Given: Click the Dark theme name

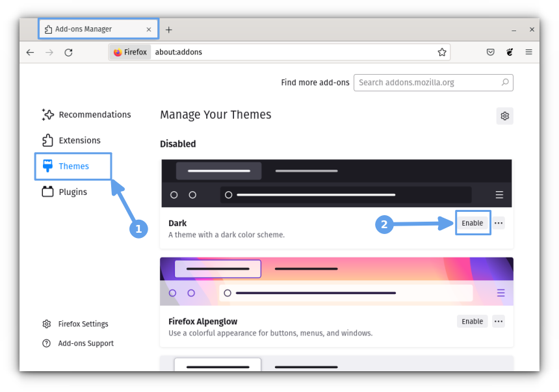Looking at the screenshot, I should 177,223.
